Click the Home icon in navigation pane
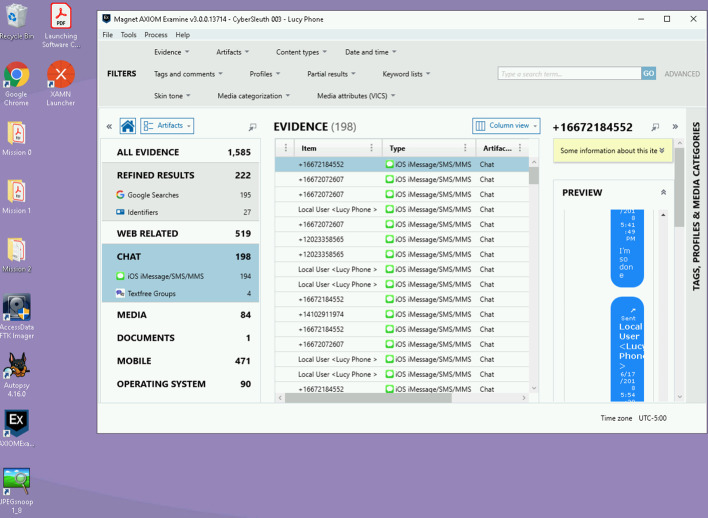This screenshot has width=708, height=518. click(x=128, y=126)
